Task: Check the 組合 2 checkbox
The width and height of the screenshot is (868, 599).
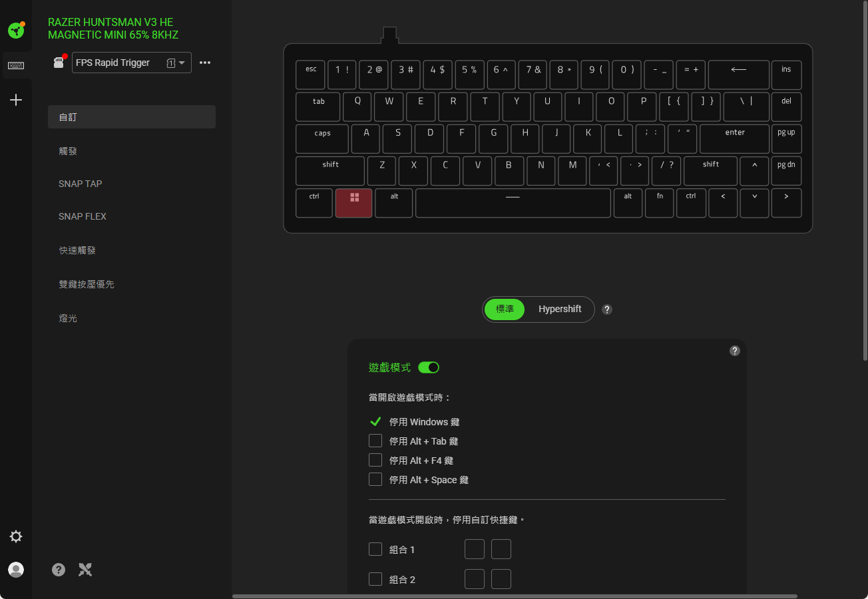Action: click(x=375, y=579)
